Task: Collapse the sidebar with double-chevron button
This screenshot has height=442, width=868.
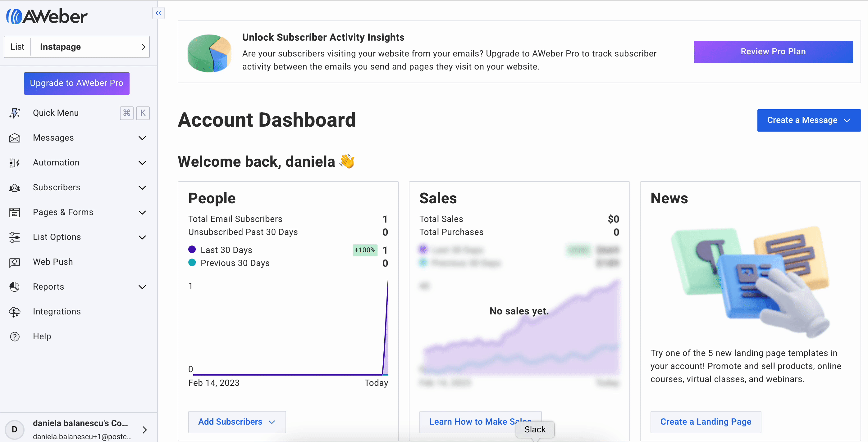Action: click(158, 13)
